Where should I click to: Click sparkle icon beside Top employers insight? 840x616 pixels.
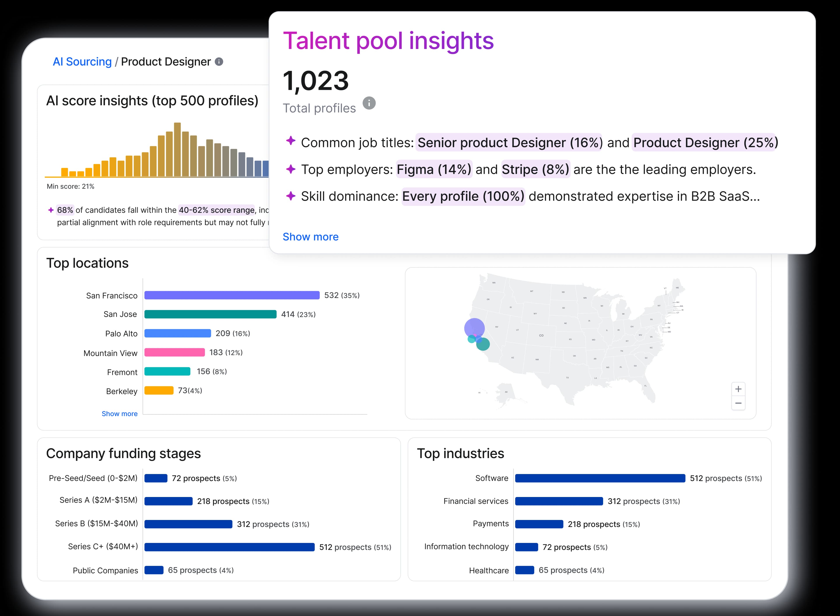pyautogui.click(x=291, y=169)
